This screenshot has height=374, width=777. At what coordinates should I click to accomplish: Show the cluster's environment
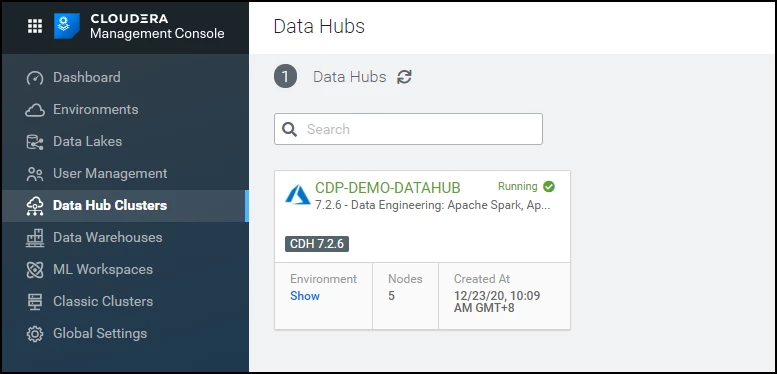coord(305,296)
